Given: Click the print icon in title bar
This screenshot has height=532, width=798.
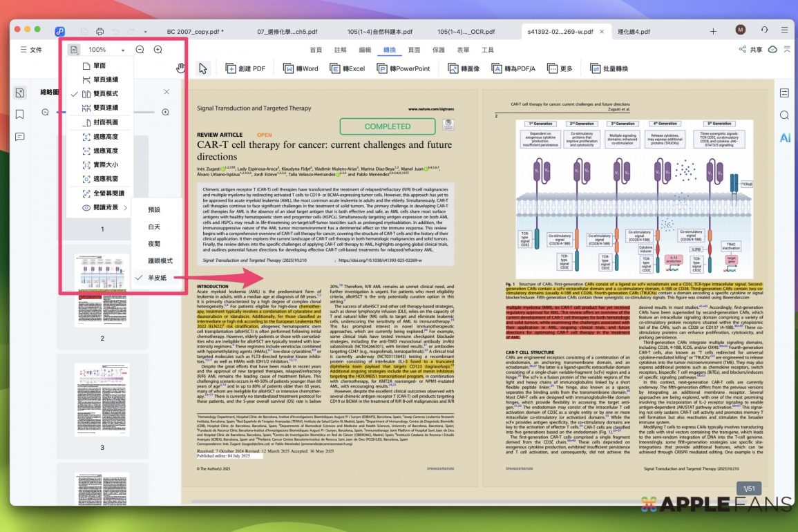Looking at the screenshot, I should (100, 31).
